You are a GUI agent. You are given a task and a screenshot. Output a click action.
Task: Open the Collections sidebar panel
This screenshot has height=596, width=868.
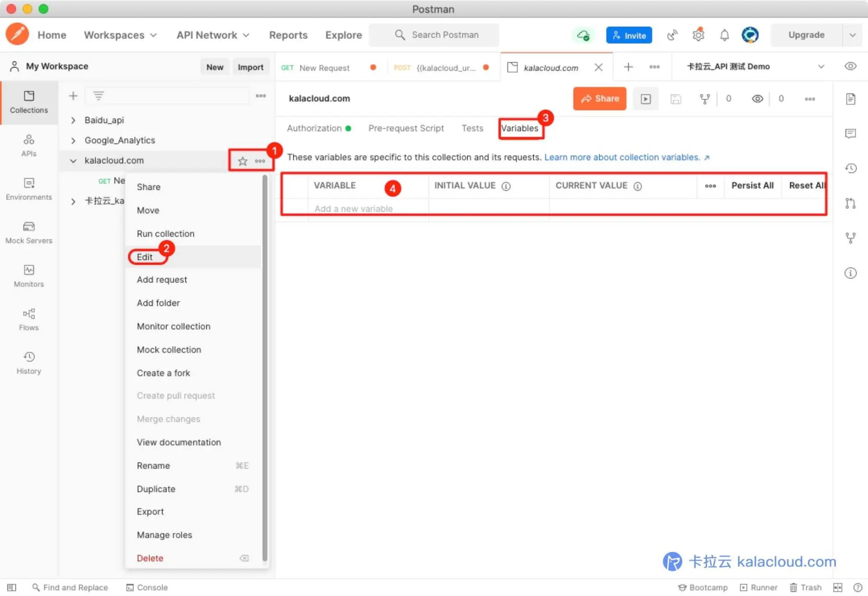pyautogui.click(x=29, y=102)
